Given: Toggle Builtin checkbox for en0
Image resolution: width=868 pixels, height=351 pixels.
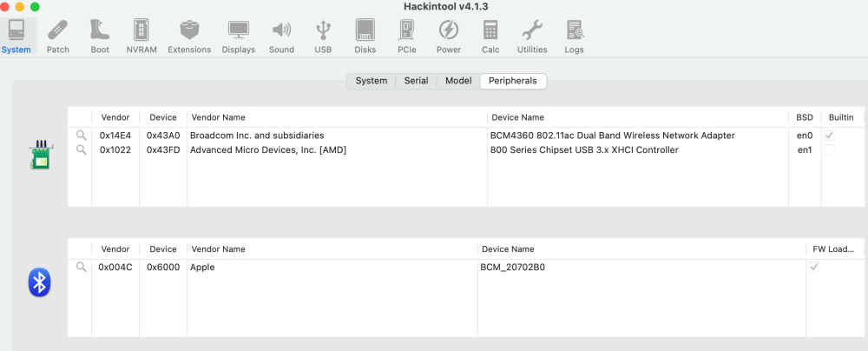Looking at the screenshot, I should tap(829, 135).
